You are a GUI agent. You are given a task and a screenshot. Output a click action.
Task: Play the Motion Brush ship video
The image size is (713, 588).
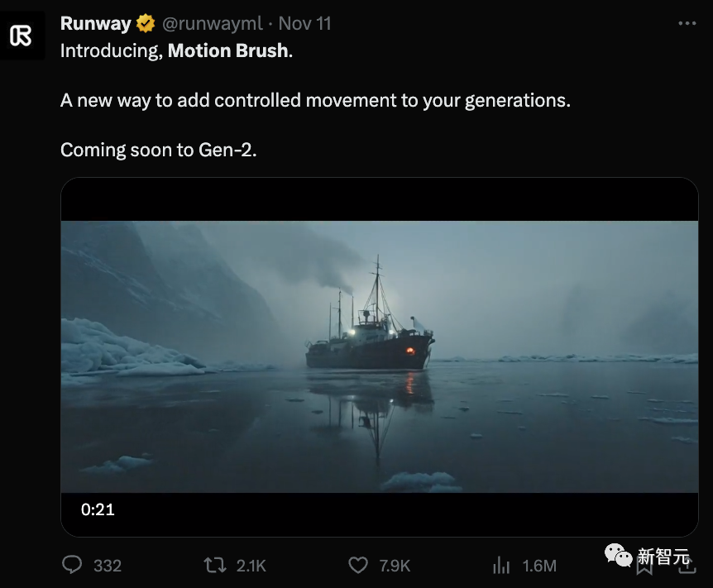(x=380, y=356)
